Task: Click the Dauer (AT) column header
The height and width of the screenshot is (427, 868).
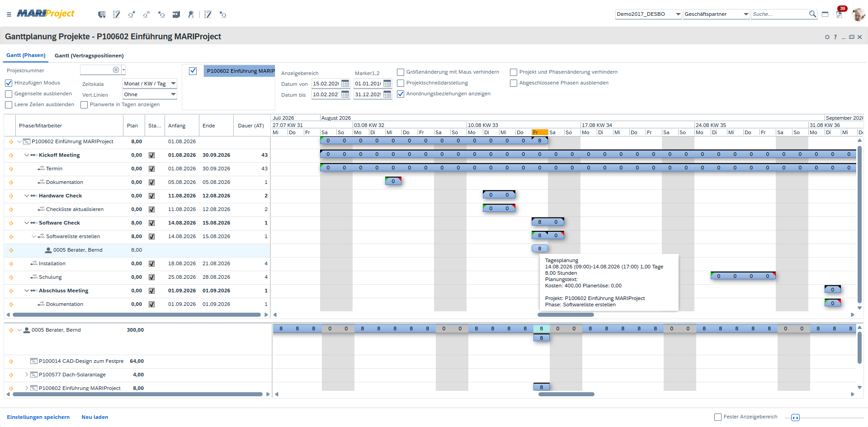Action: coord(251,126)
